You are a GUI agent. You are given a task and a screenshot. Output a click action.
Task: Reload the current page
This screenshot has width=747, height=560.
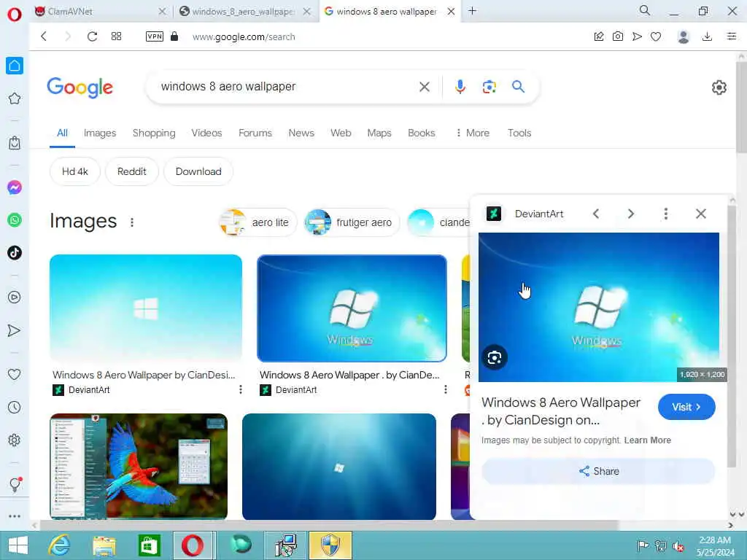click(92, 36)
